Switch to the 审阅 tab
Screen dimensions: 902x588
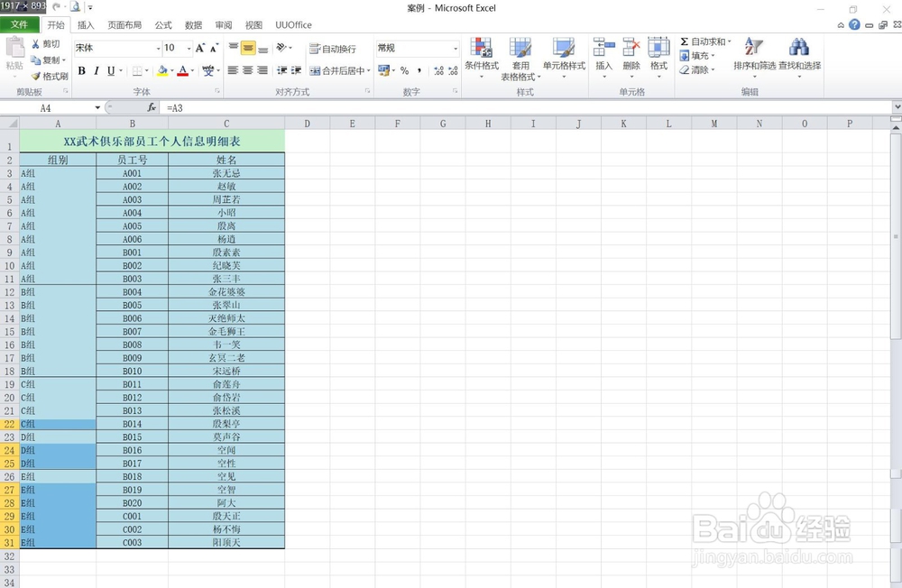(224, 24)
